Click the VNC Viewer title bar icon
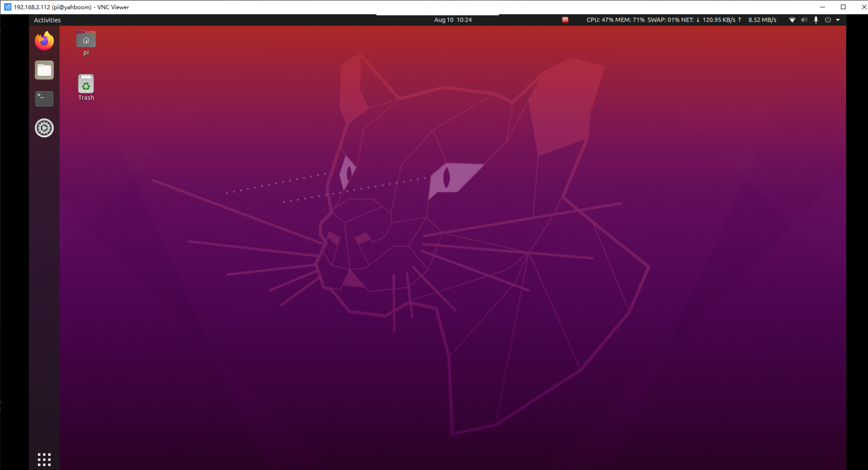Image resolution: width=868 pixels, height=470 pixels. (8, 7)
